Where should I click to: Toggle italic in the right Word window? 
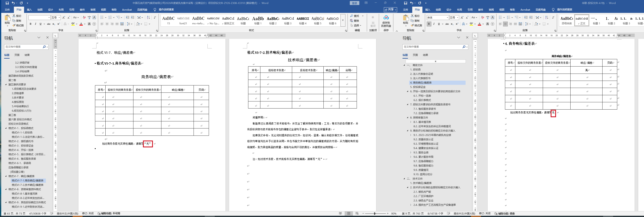coord(434,24)
